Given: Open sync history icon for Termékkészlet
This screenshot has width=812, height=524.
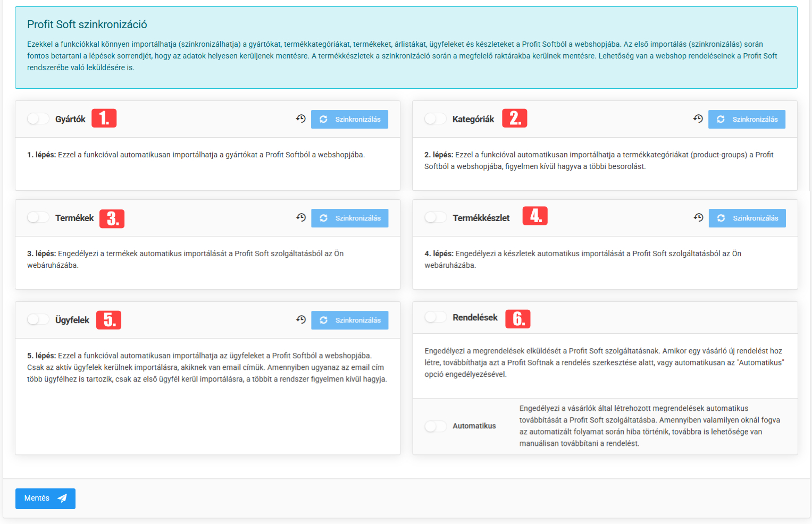Looking at the screenshot, I should click(699, 217).
